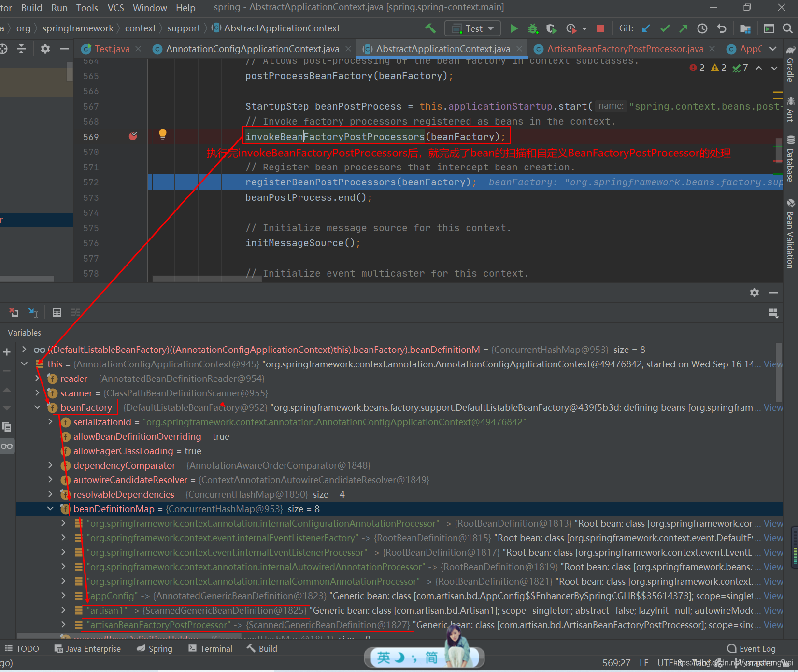Toggle the glasses watches view button
Image resolution: width=798 pixels, height=672 pixels.
(x=7, y=446)
